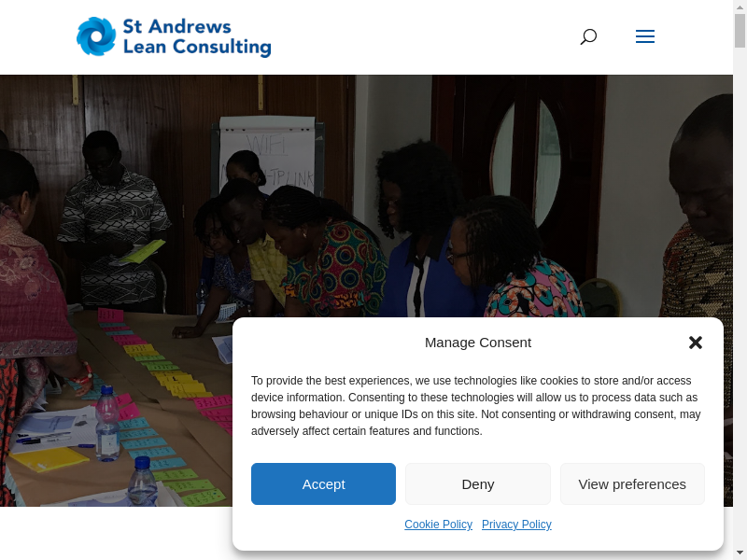Click the scrollbar up arrow

(x=740, y=6)
